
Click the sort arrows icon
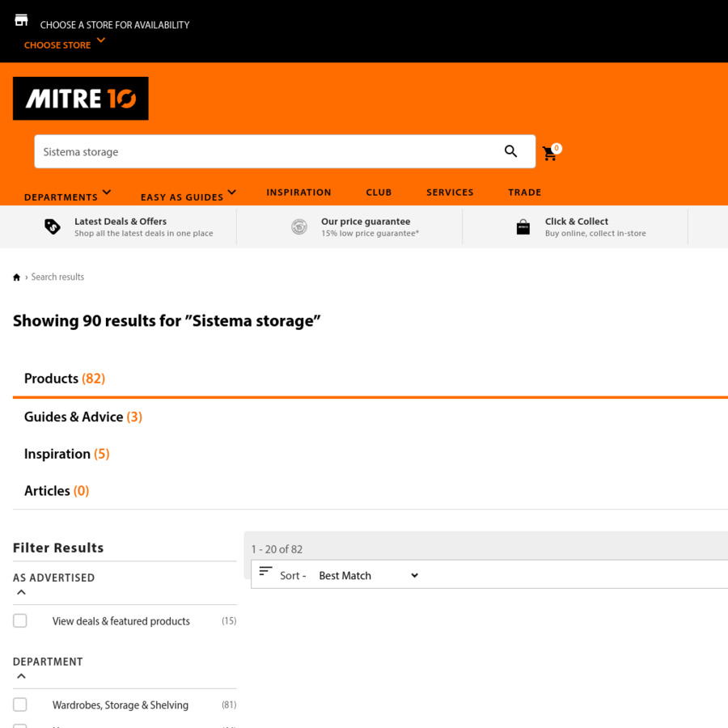[266, 571]
